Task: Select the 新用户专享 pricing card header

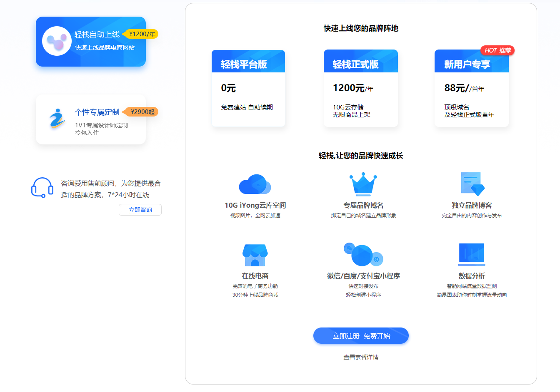Action: click(472, 61)
